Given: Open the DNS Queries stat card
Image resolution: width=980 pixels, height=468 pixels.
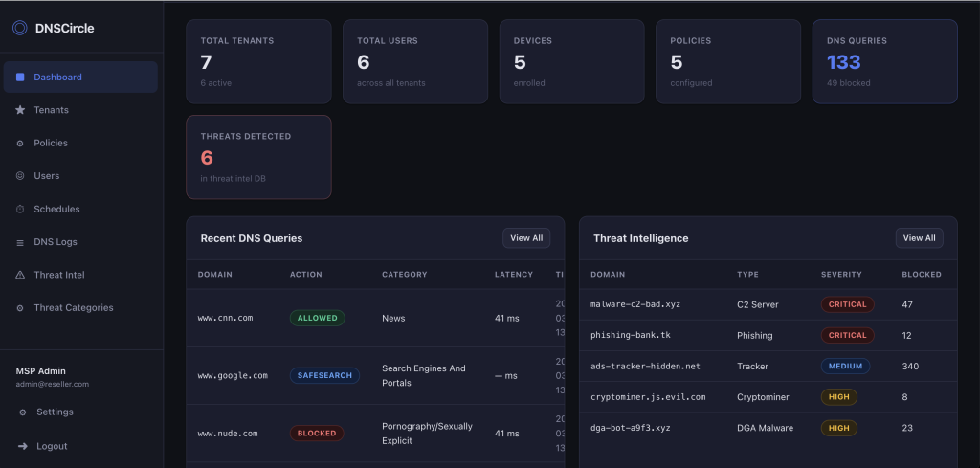Looking at the screenshot, I should click(x=884, y=61).
